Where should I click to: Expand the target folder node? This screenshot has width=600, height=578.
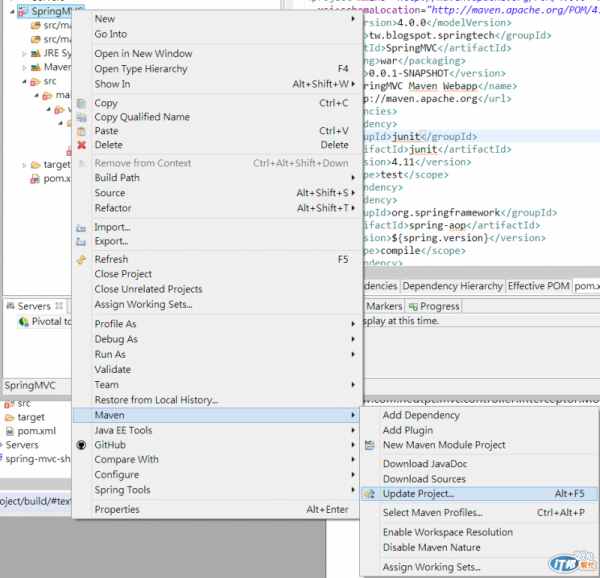(x=24, y=165)
